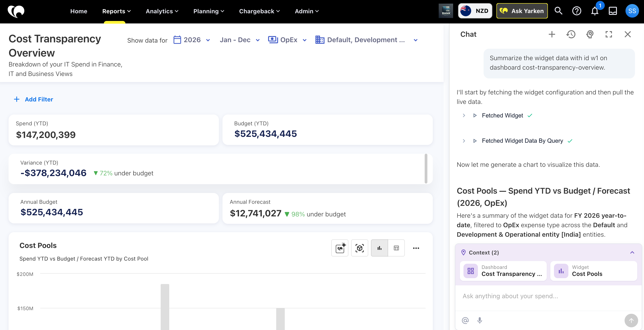The height and width of the screenshot is (330, 644).
Task: Click the Widget Cost Pools context chip
Action: [x=594, y=271]
